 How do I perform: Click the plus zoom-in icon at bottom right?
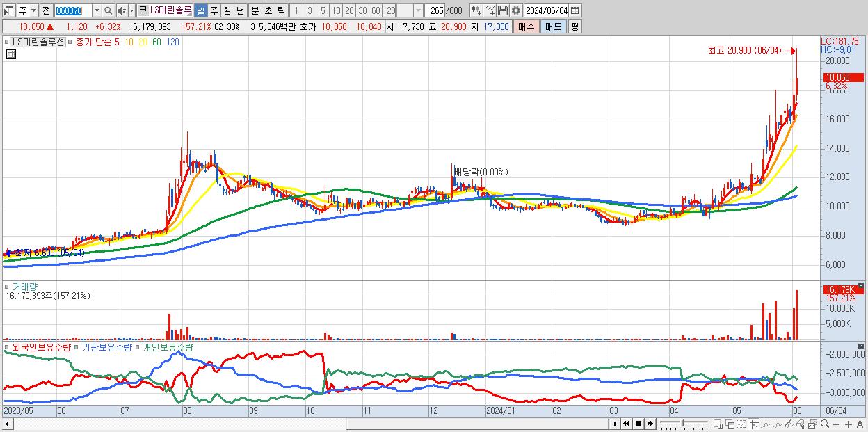coord(849,424)
